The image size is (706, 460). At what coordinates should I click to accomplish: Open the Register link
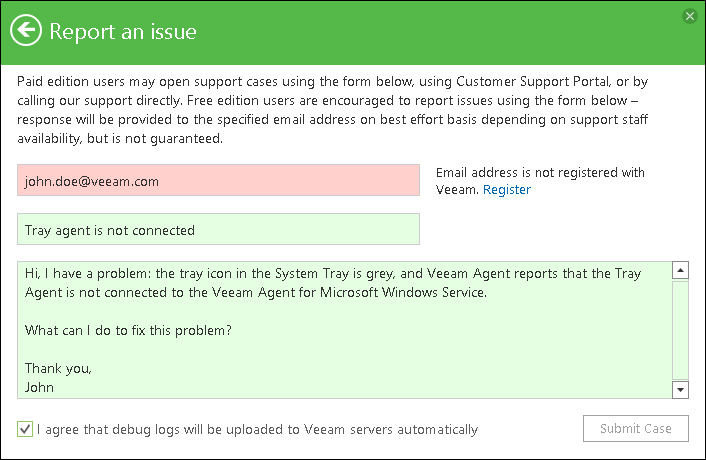click(507, 190)
